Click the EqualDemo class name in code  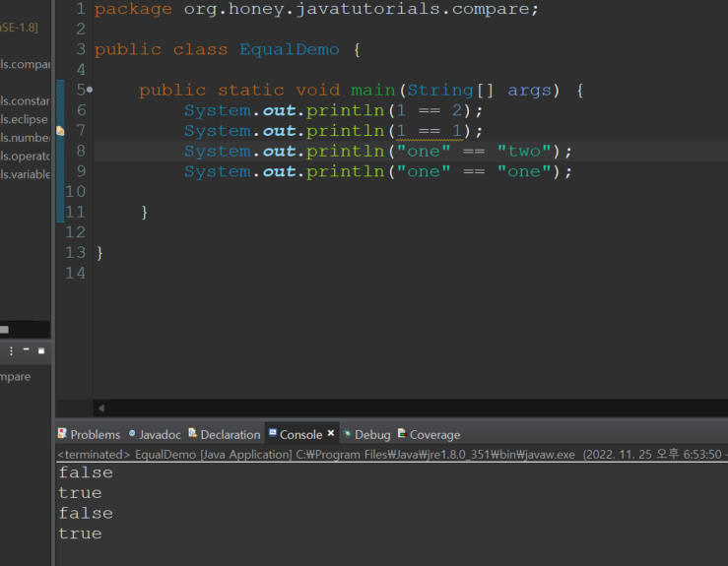click(x=290, y=49)
